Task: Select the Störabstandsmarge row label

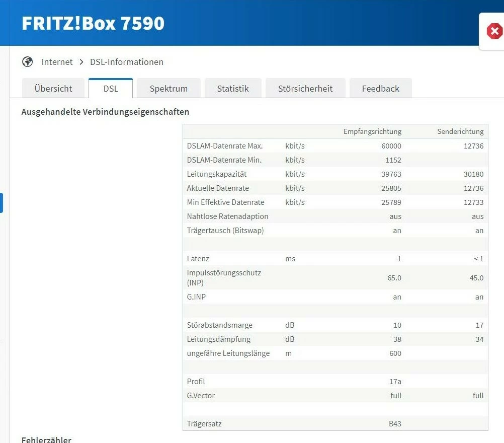Action: point(219,325)
